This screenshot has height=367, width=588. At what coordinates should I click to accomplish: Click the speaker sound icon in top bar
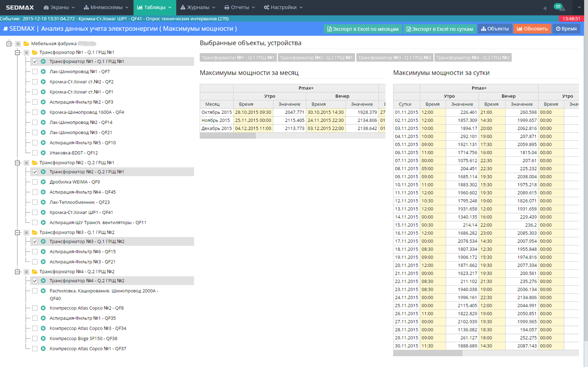pos(545,8)
